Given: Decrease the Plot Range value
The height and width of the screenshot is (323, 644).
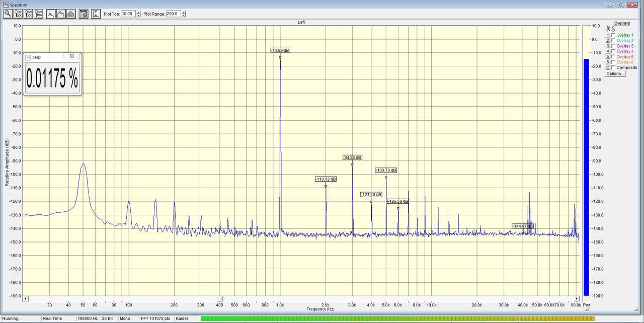Looking at the screenshot, I should [x=183, y=16].
